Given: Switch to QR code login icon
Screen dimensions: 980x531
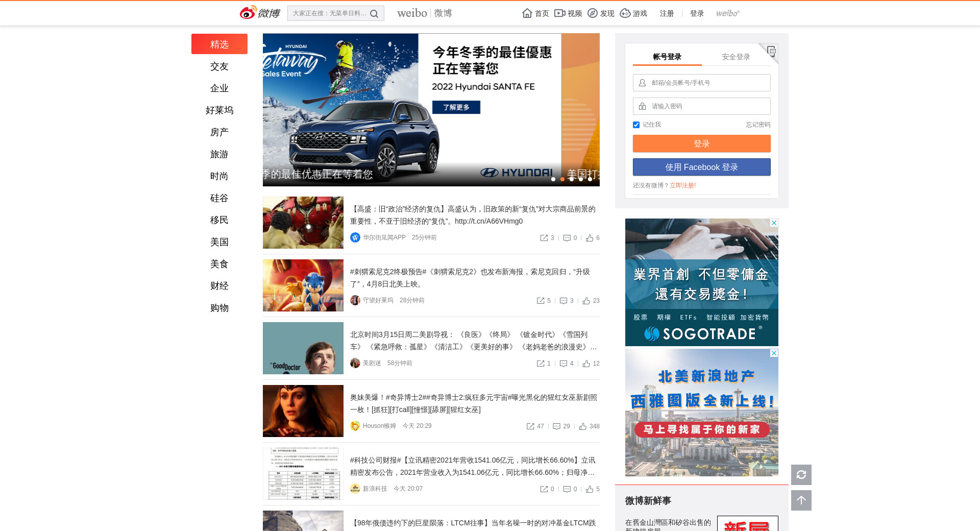Looking at the screenshot, I should click(x=771, y=51).
